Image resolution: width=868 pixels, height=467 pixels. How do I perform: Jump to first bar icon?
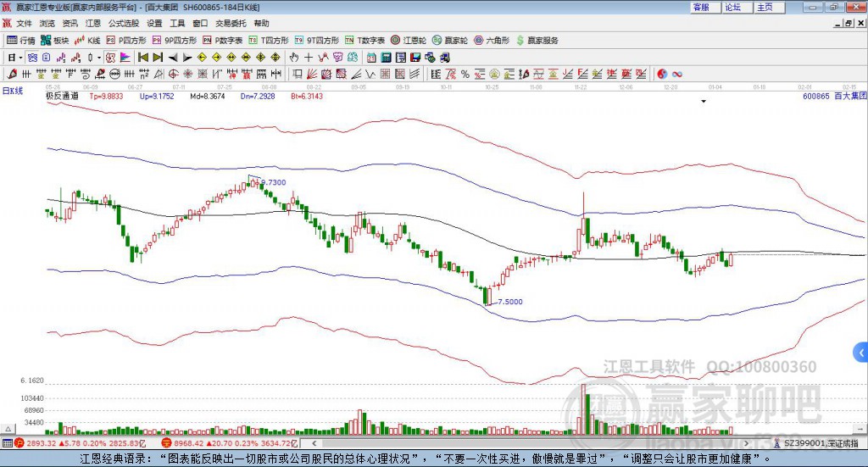pos(142,58)
